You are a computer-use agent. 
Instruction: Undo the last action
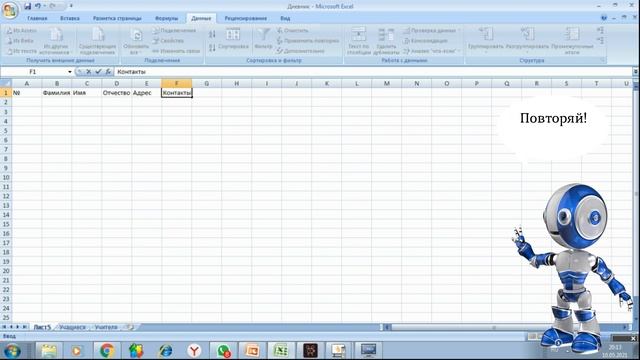point(38,6)
